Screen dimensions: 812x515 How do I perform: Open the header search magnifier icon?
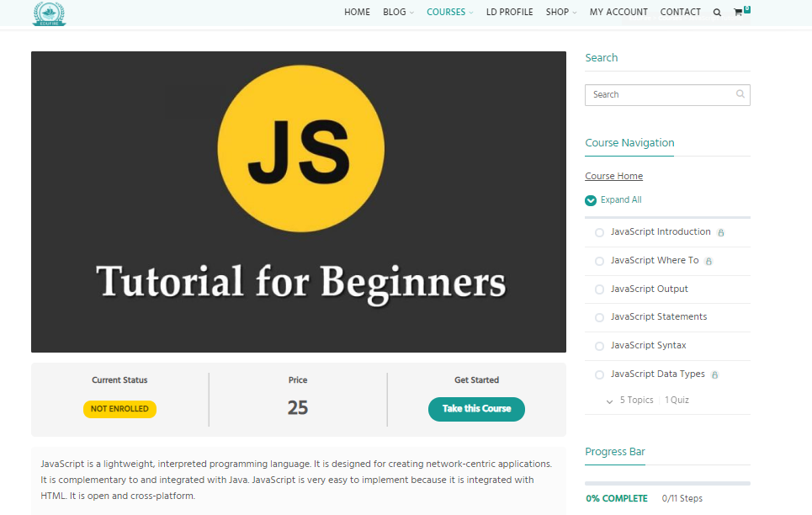click(x=717, y=13)
